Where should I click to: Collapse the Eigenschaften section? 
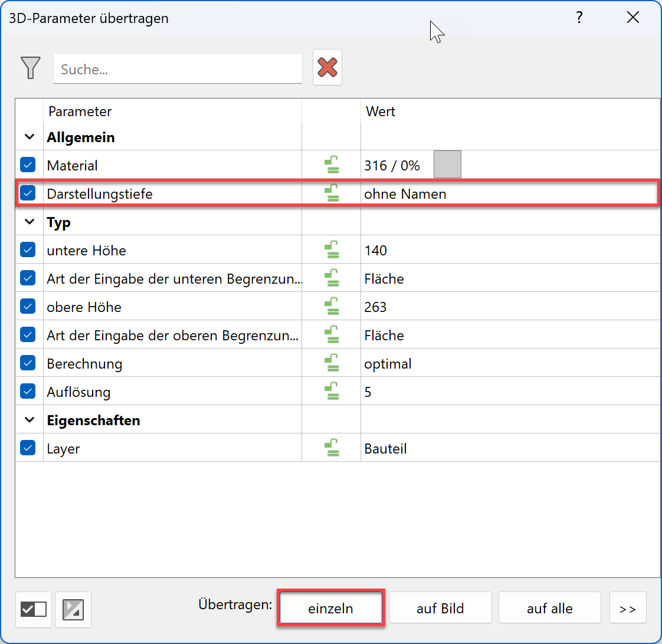coord(30,420)
